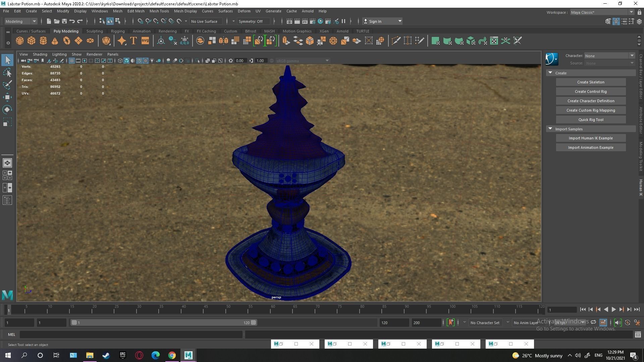Create a polygon cone from the shelf

click(55, 41)
